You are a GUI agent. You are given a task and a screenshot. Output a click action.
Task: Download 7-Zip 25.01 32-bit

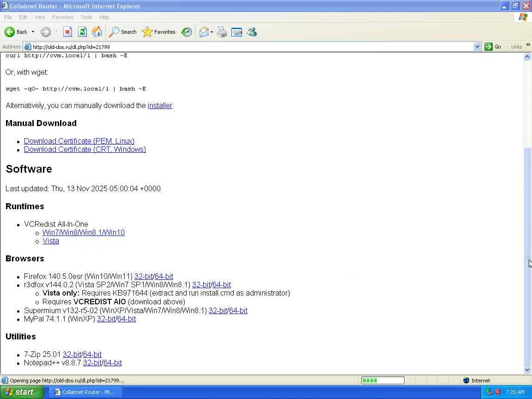pyautogui.click(x=72, y=355)
